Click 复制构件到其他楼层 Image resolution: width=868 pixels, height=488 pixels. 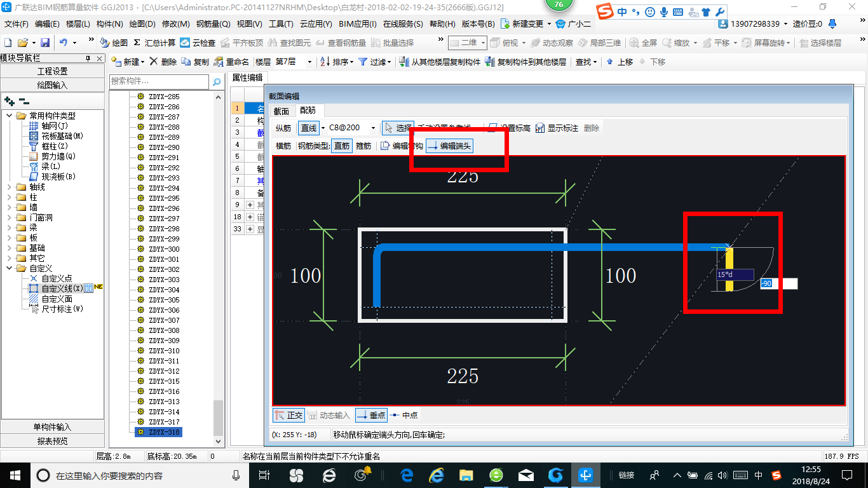pyautogui.click(x=526, y=62)
